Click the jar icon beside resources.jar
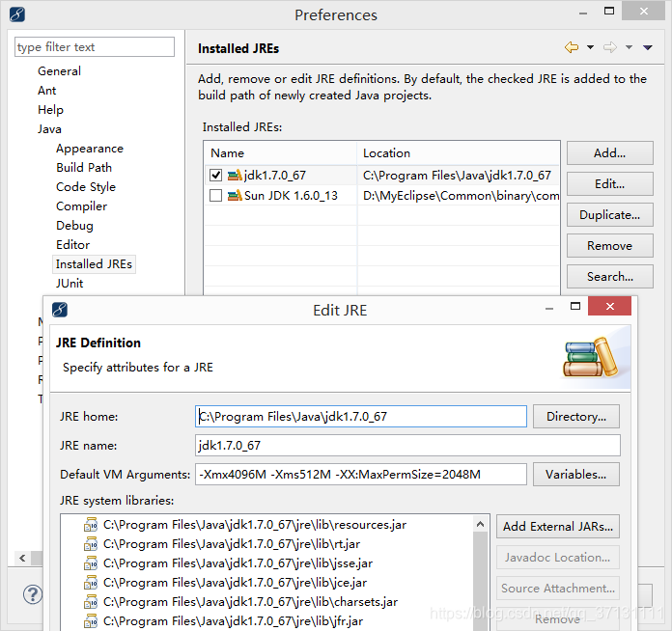 (91, 525)
